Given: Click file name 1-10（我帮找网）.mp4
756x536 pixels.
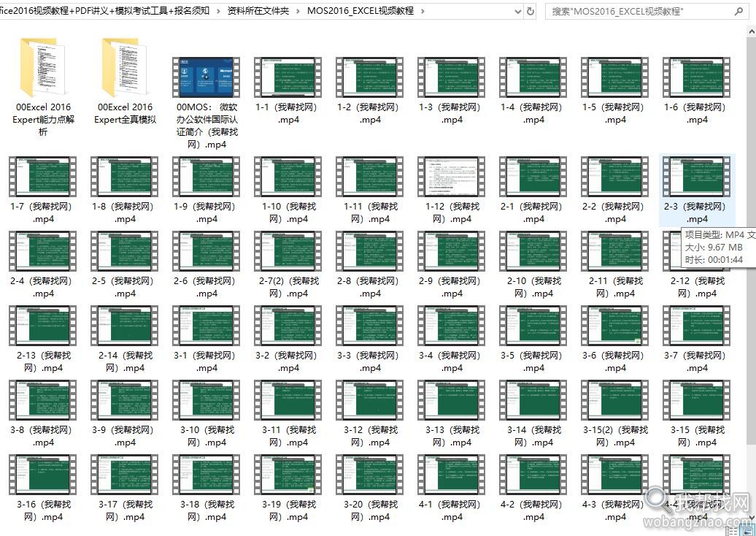Looking at the screenshot, I should click(x=288, y=213).
